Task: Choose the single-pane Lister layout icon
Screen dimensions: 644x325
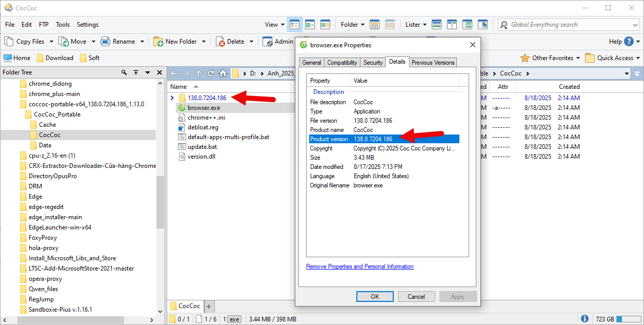Action: tap(436, 24)
